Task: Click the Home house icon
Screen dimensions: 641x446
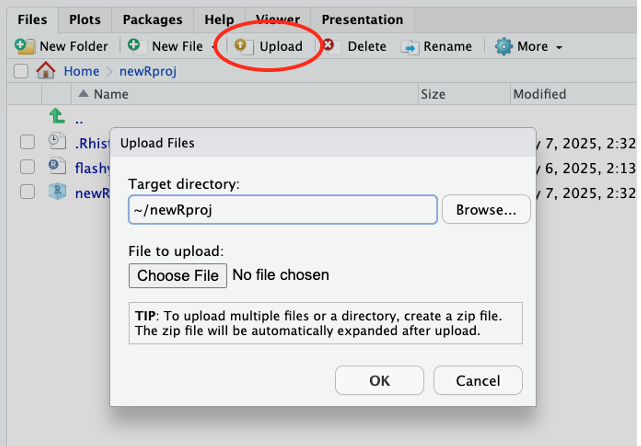Action: tap(46, 70)
